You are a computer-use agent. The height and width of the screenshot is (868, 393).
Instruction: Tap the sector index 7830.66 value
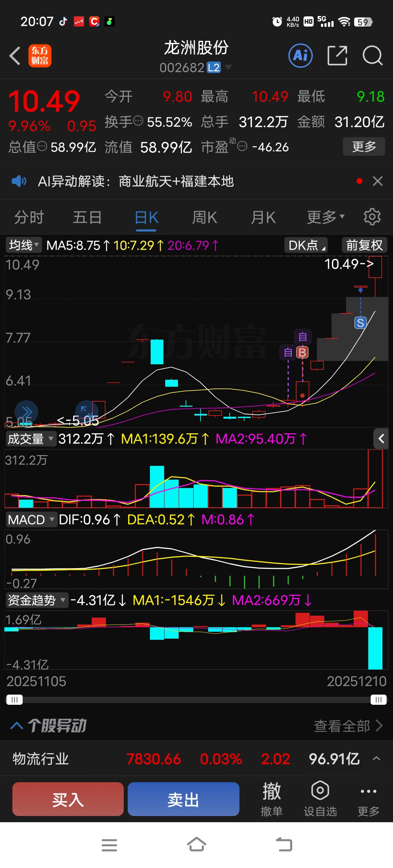154,759
